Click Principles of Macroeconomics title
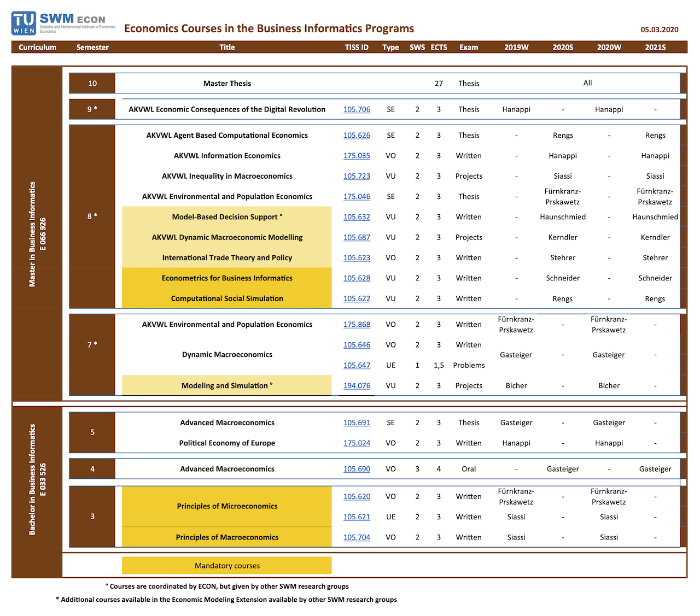This screenshot has width=700, height=616. point(227,537)
